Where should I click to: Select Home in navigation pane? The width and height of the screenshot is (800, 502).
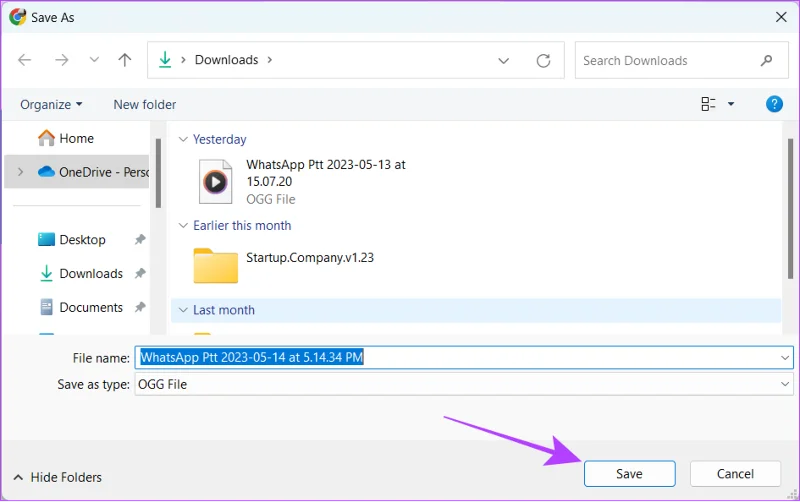(77, 138)
